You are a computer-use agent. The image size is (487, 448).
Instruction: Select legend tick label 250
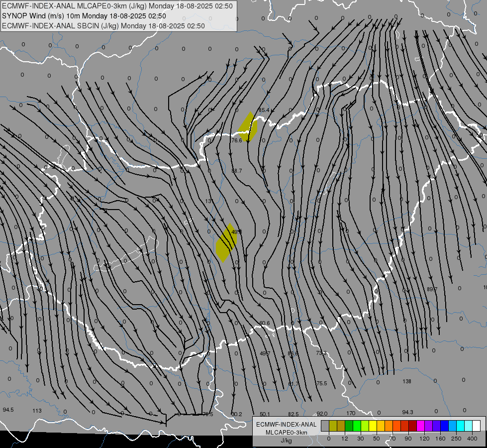tap(456, 439)
